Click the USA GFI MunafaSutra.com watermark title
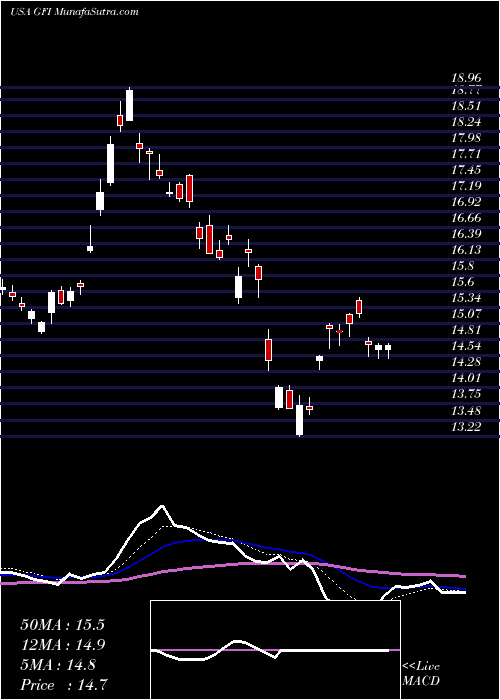The width and height of the screenshot is (500, 700). click(74, 12)
